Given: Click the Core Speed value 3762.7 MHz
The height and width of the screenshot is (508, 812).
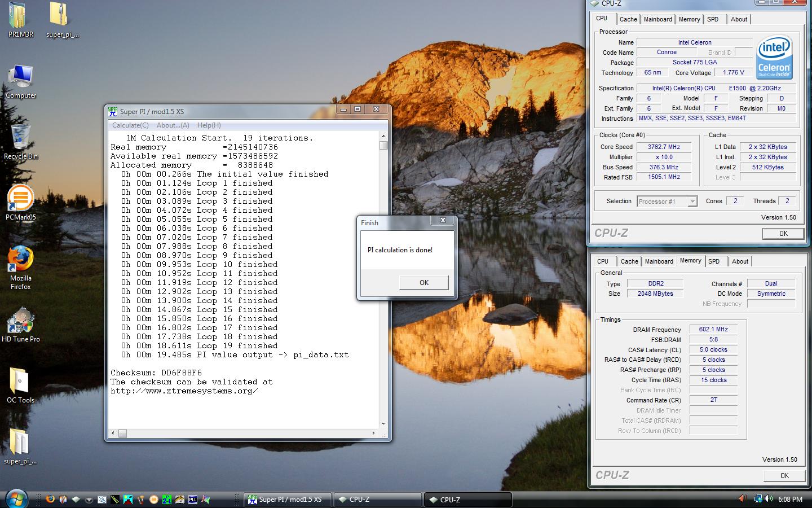Looking at the screenshot, I should (664, 147).
